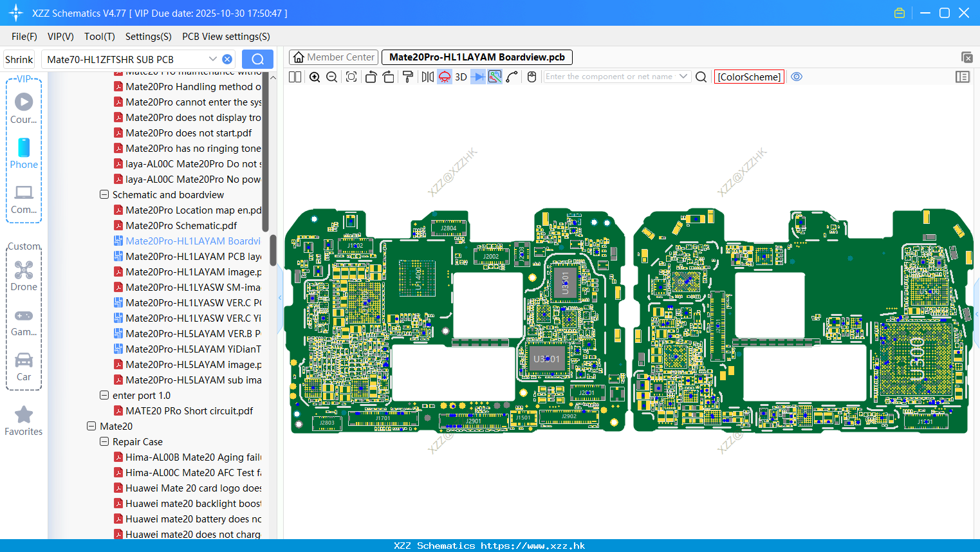Collapse the Schematic and boardview folder
The width and height of the screenshot is (980, 552).
click(x=104, y=194)
